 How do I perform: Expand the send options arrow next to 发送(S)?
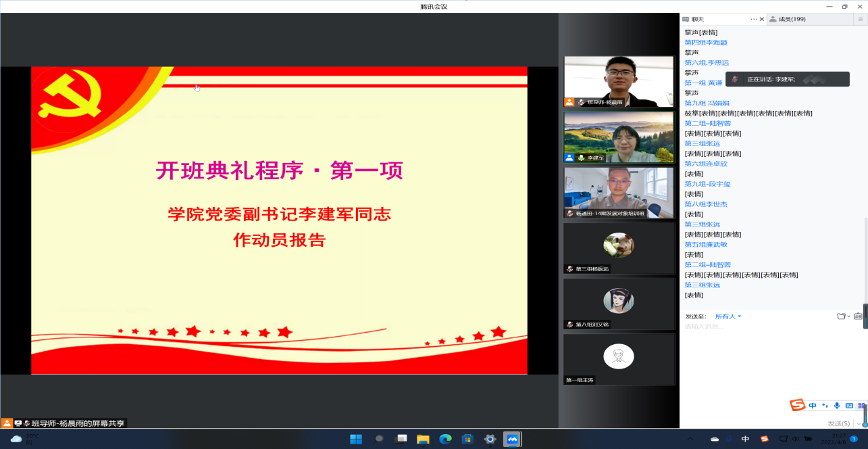click(x=859, y=423)
